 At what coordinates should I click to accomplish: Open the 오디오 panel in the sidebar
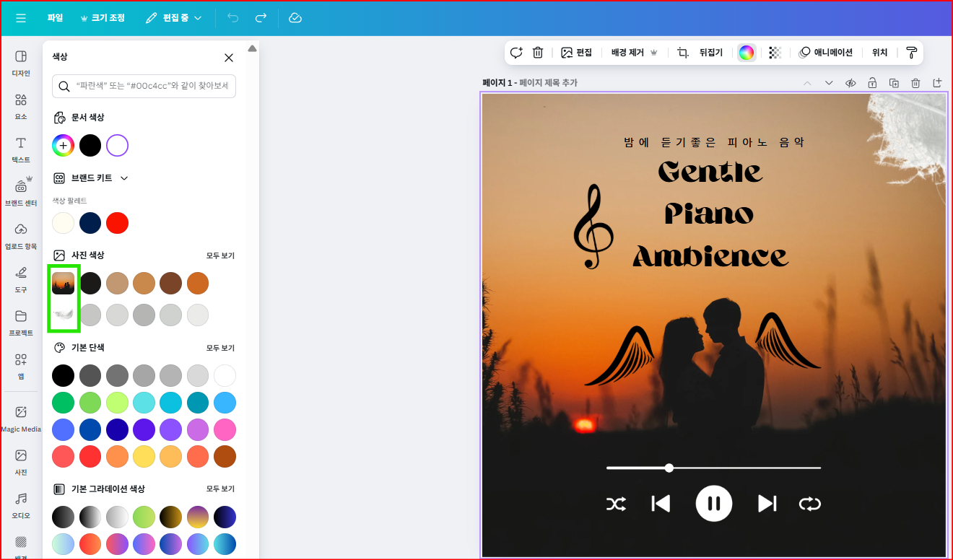click(x=20, y=505)
